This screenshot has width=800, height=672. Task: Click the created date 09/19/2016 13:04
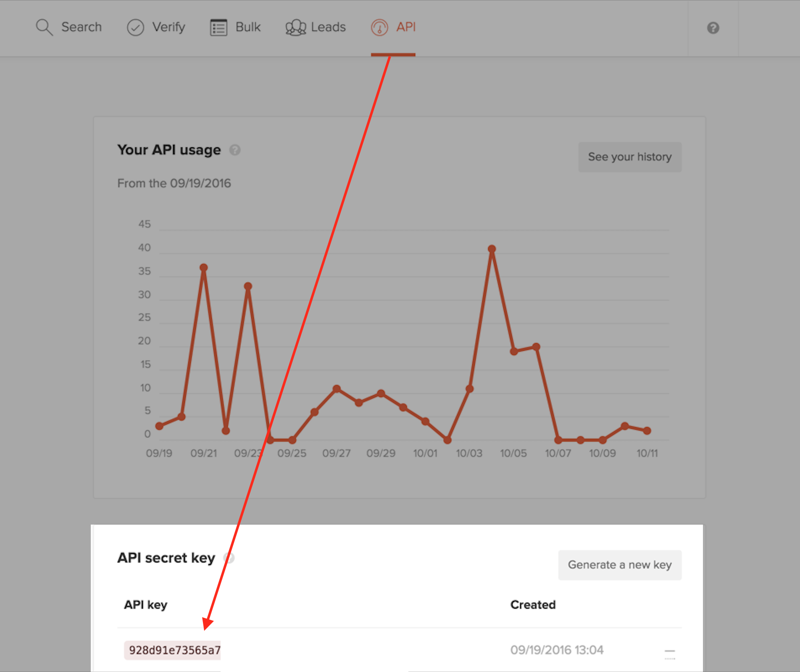coord(557,650)
